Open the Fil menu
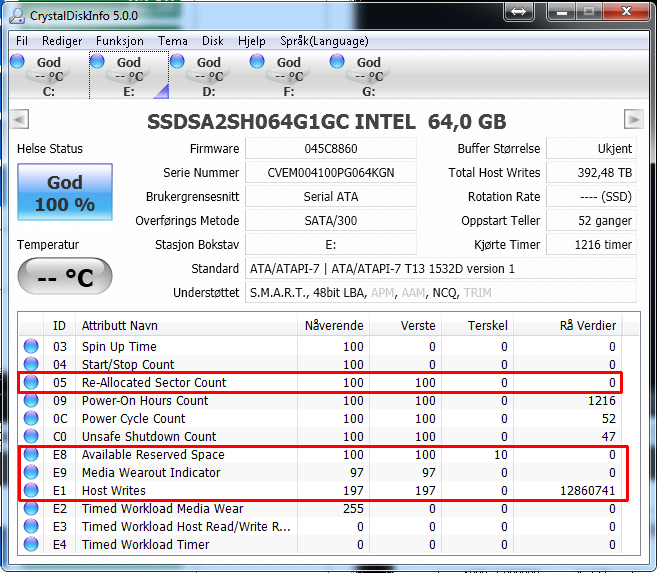The width and height of the screenshot is (657, 573). 22,41
